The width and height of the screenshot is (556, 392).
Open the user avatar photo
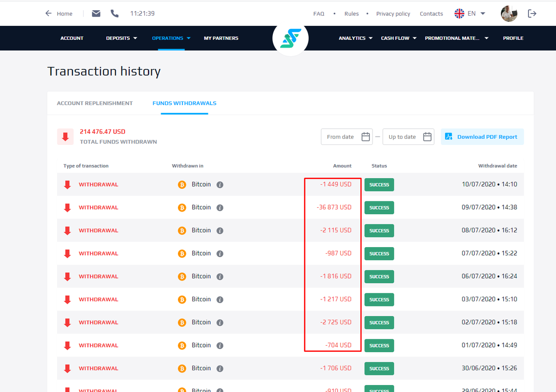click(x=509, y=13)
